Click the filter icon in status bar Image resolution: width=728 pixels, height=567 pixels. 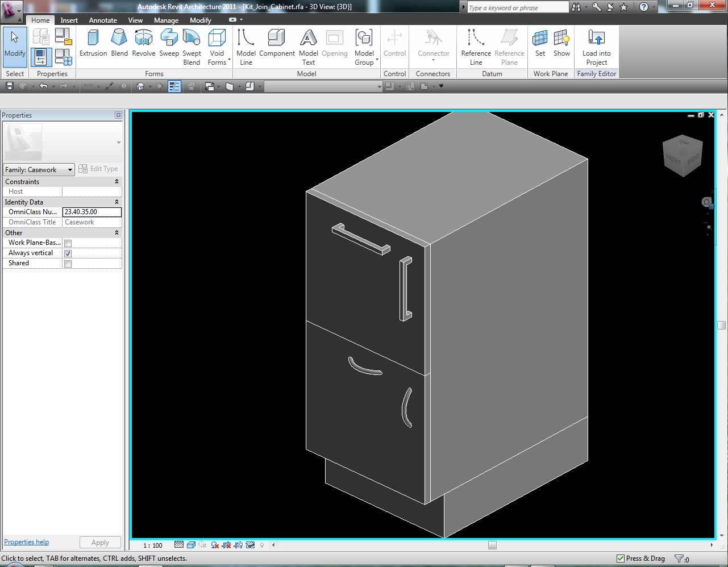point(679,559)
